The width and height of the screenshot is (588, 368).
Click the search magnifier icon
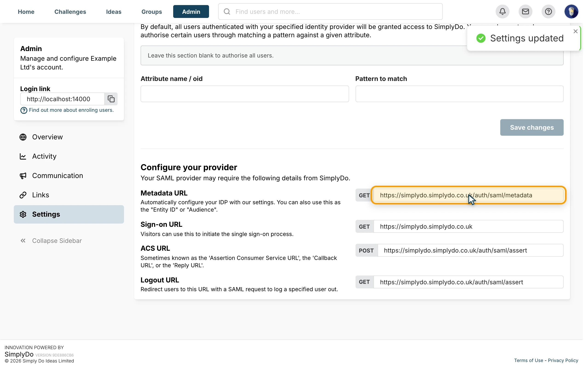tap(227, 11)
